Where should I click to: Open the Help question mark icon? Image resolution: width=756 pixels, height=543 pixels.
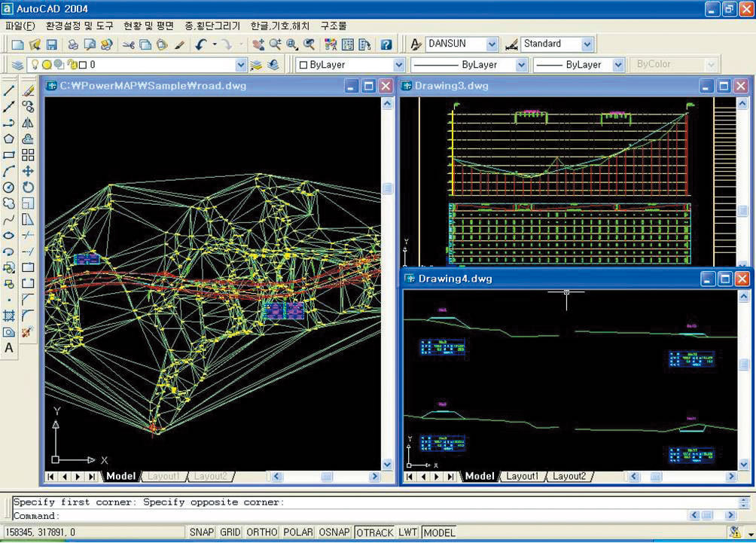[x=386, y=45]
